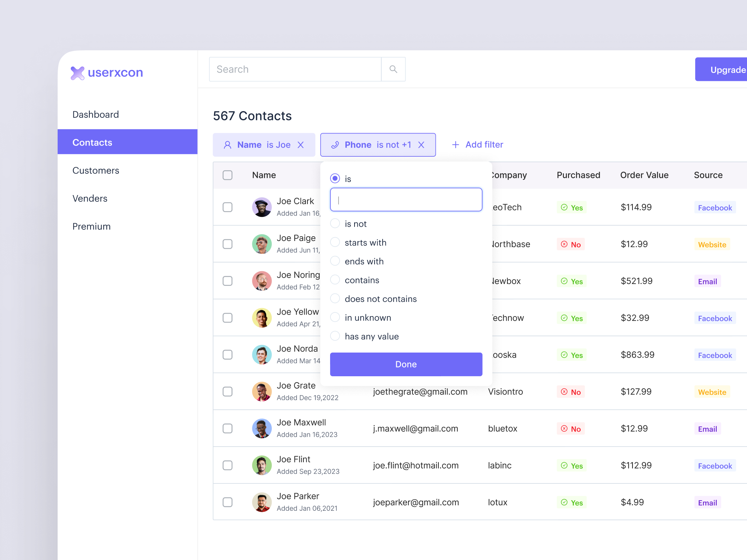This screenshot has height=560, width=747.
Task: Check the select-all checkbox in the table header
Action: [227, 175]
